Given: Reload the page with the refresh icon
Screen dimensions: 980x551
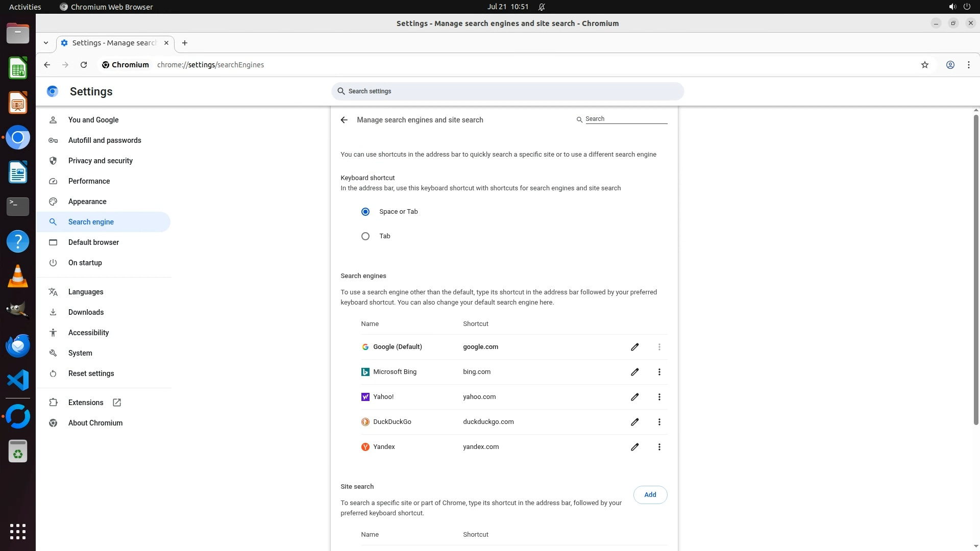Looking at the screenshot, I should tap(84, 65).
